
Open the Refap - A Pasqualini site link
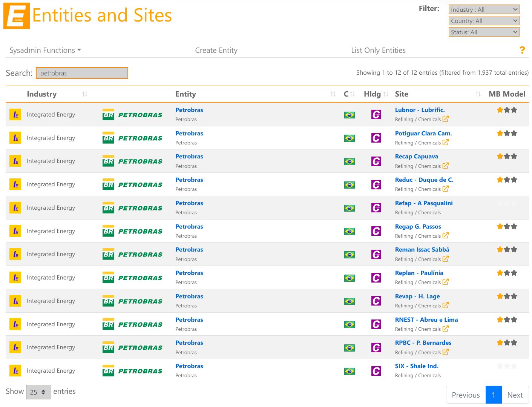click(x=424, y=203)
